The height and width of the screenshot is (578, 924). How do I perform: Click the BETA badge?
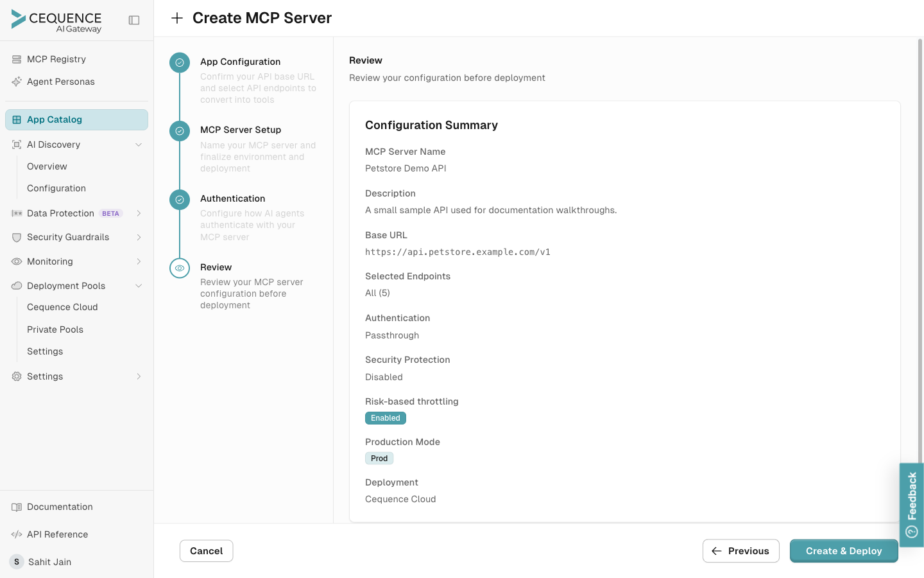[110, 213]
